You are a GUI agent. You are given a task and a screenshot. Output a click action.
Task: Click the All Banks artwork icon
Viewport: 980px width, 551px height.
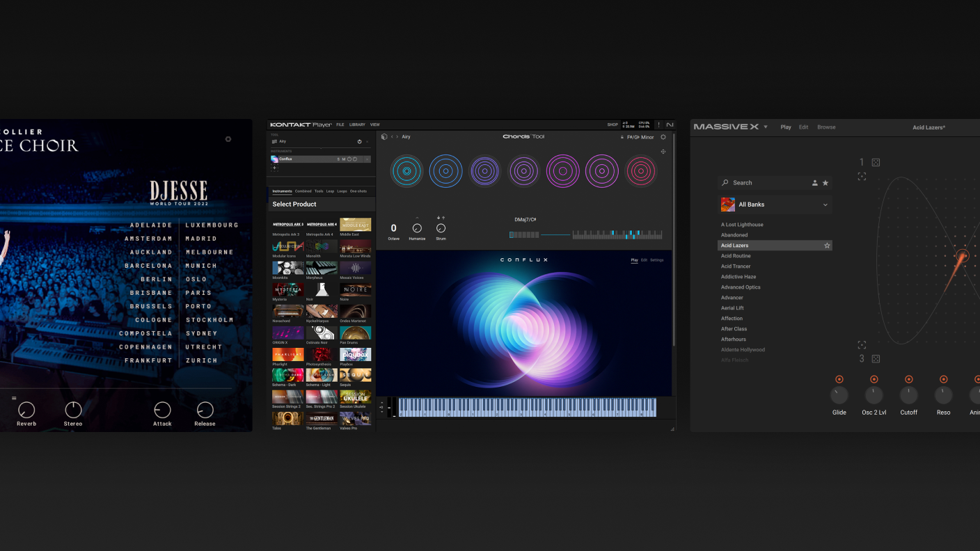[x=727, y=205]
